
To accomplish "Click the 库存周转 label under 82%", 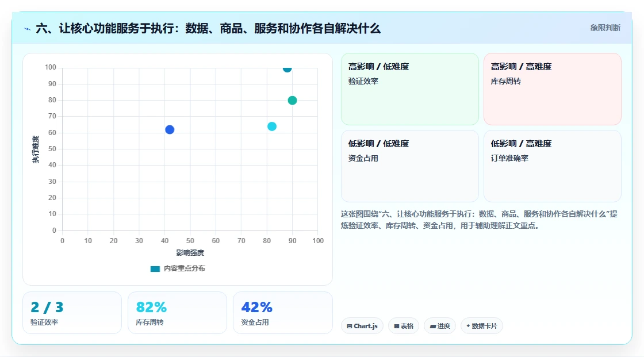I will pyautogui.click(x=149, y=323).
